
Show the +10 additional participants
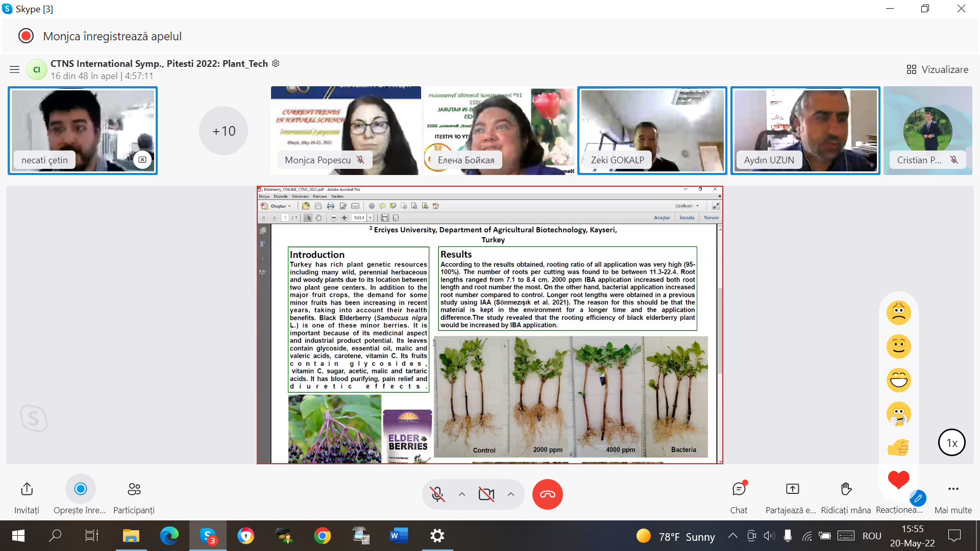[224, 131]
